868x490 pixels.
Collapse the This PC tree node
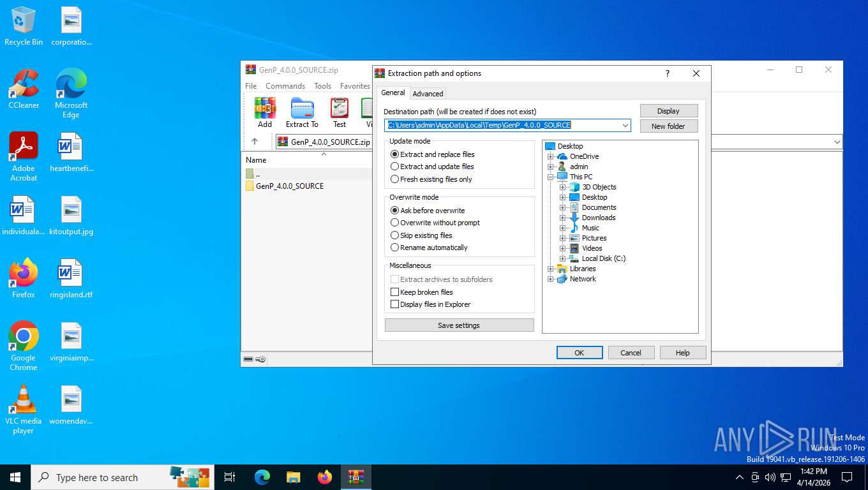click(x=550, y=177)
